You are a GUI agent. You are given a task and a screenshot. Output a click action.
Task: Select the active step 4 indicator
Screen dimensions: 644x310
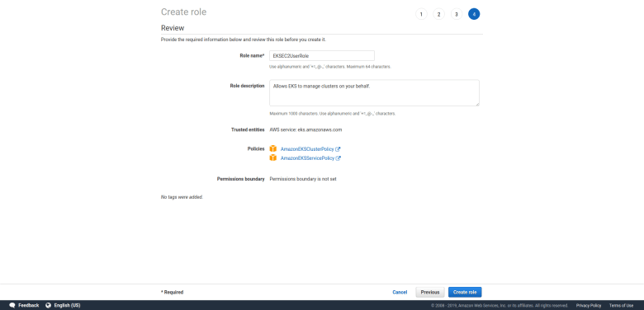coord(474,14)
